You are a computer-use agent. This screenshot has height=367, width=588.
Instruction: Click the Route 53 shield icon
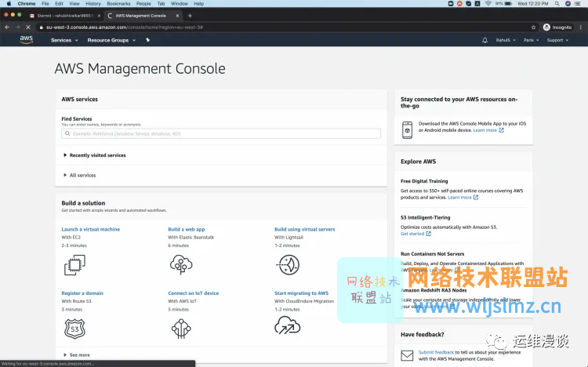74,329
